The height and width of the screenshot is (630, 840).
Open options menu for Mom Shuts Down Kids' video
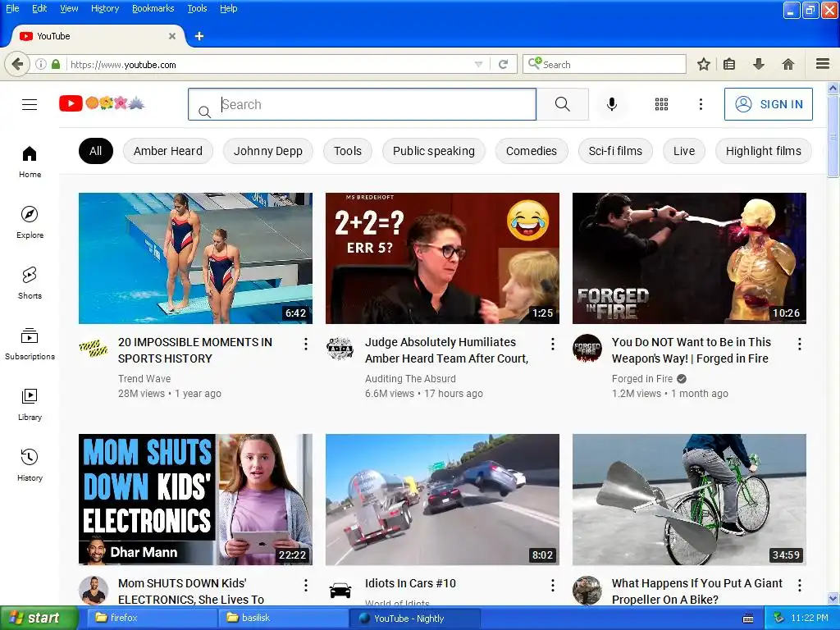coord(306,585)
